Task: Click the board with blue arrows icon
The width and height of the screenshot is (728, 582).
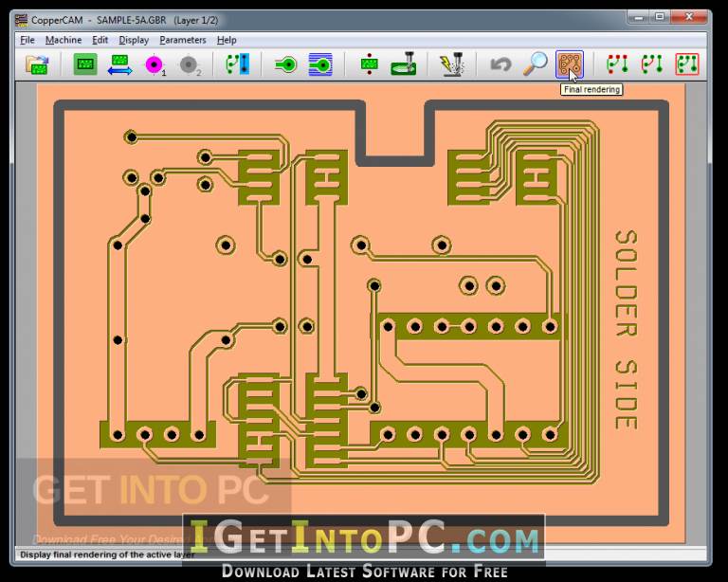Action: 119,64
